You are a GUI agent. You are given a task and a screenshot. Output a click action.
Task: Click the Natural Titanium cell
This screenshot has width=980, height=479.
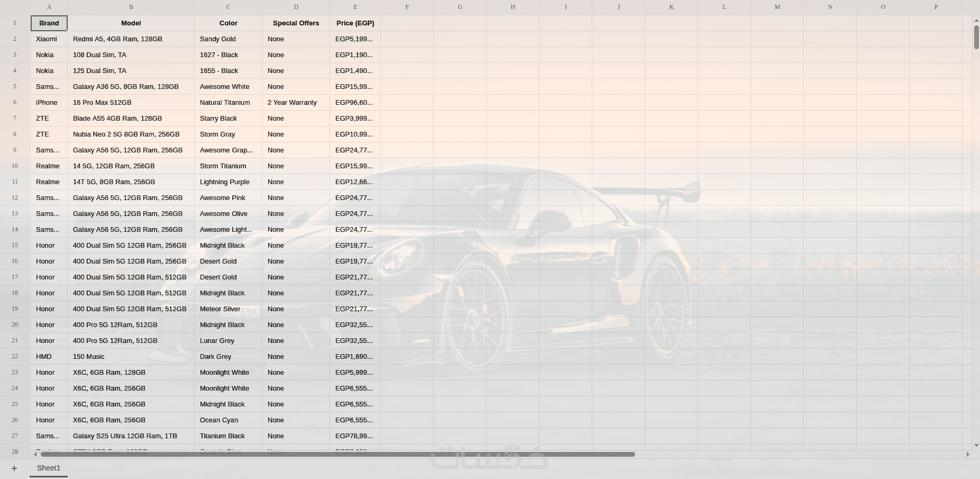pos(228,103)
